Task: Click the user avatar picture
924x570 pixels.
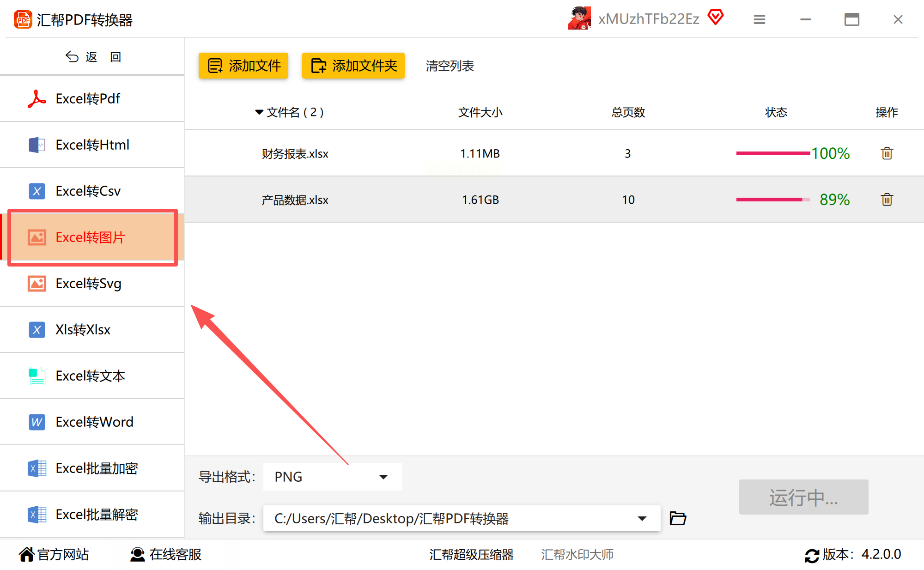Action: tap(579, 18)
